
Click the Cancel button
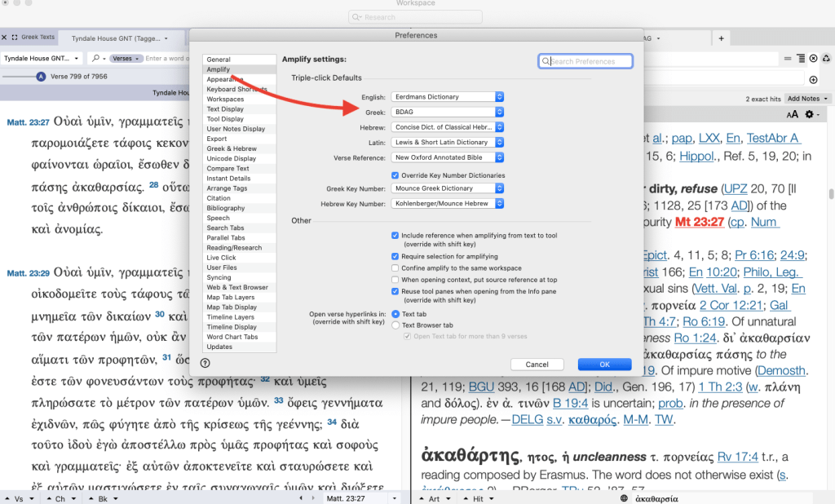537,365
